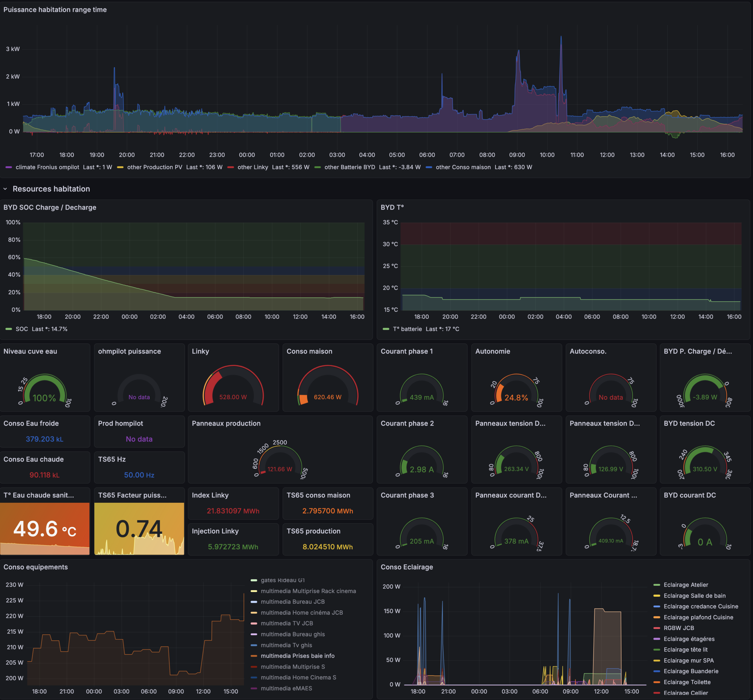The image size is (753, 700).
Task: Open the Conso Eclairage panel title menu
Action: point(407,567)
